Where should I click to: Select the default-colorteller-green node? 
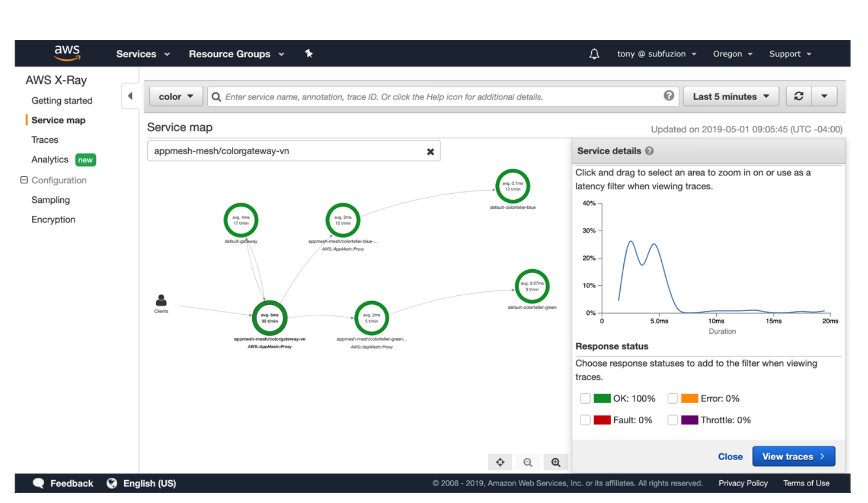coord(532,286)
